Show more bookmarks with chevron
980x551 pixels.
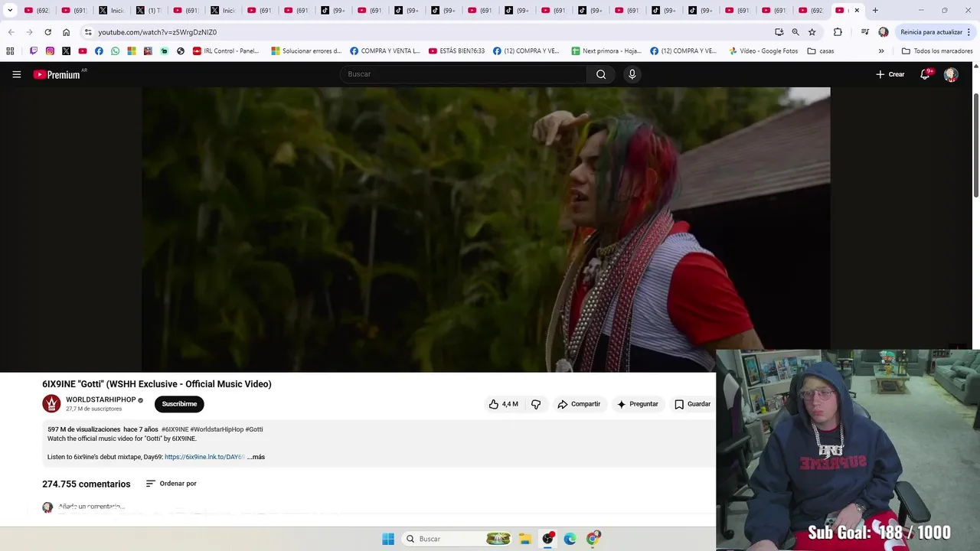[x=881, y=51]
